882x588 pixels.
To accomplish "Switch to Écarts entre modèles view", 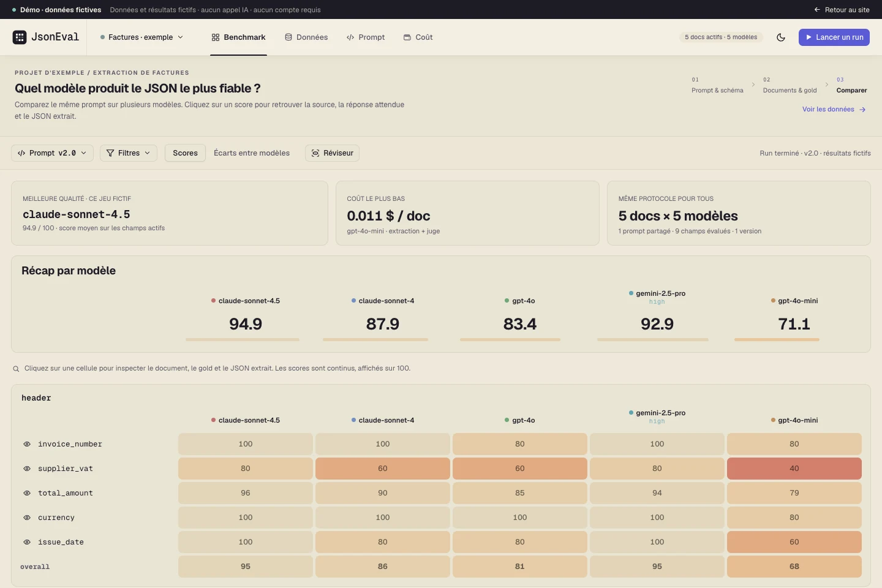I will 252,153.
